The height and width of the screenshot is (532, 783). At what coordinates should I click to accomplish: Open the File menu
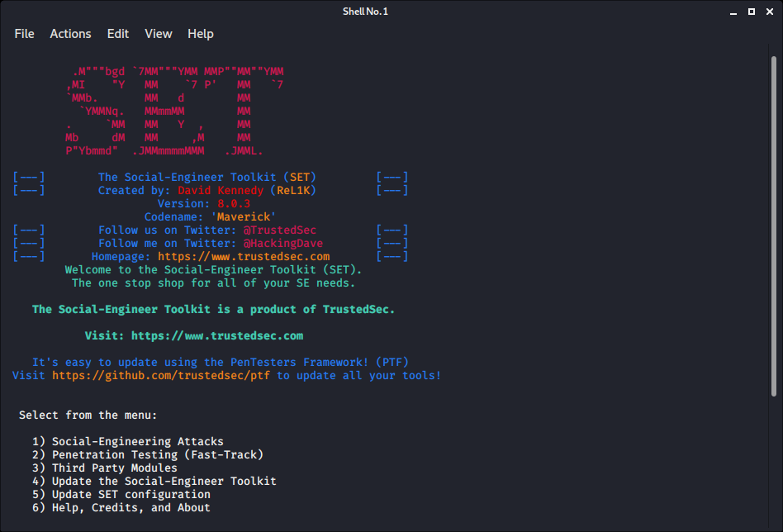click(x=24, y=34)
